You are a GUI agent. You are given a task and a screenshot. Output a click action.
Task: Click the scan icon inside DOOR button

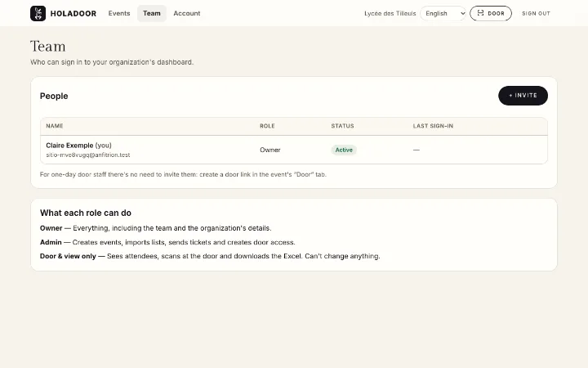[x=480, y=13]
